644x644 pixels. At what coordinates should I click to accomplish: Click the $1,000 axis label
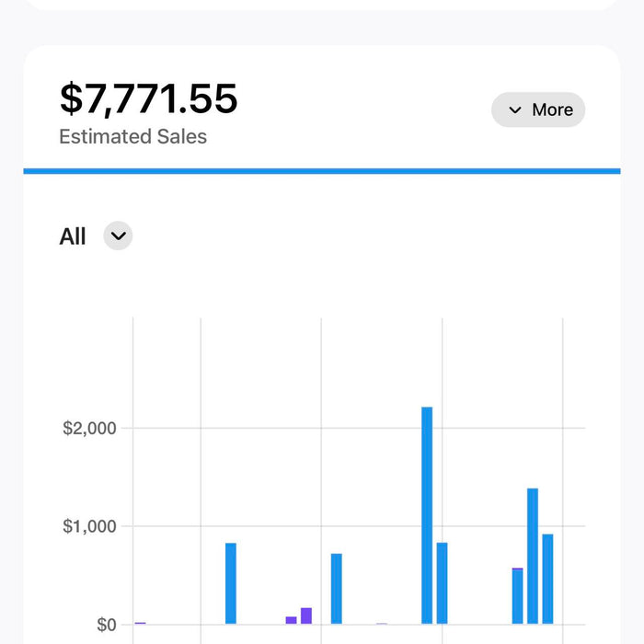point(89,526)
